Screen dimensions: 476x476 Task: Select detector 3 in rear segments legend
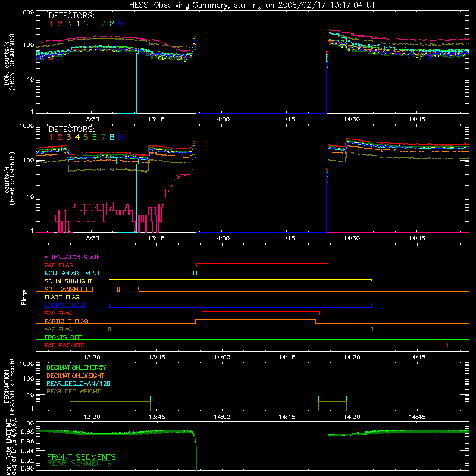(x=68, y=137)
